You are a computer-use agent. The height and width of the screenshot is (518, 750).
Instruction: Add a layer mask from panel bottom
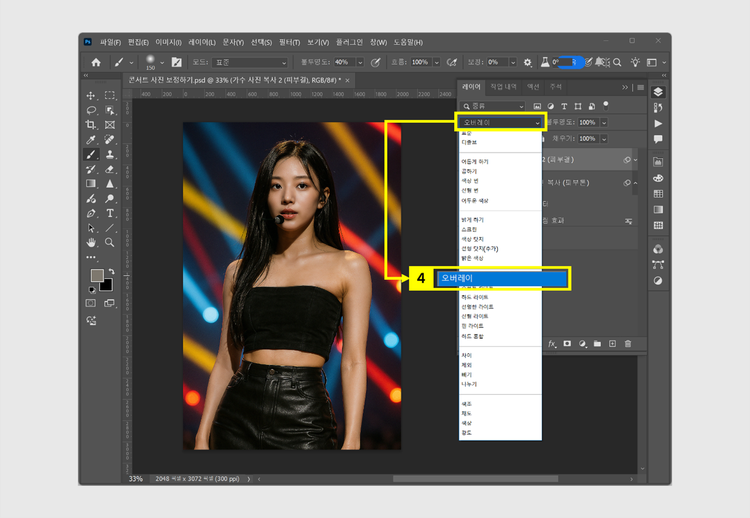coord(566,343)
